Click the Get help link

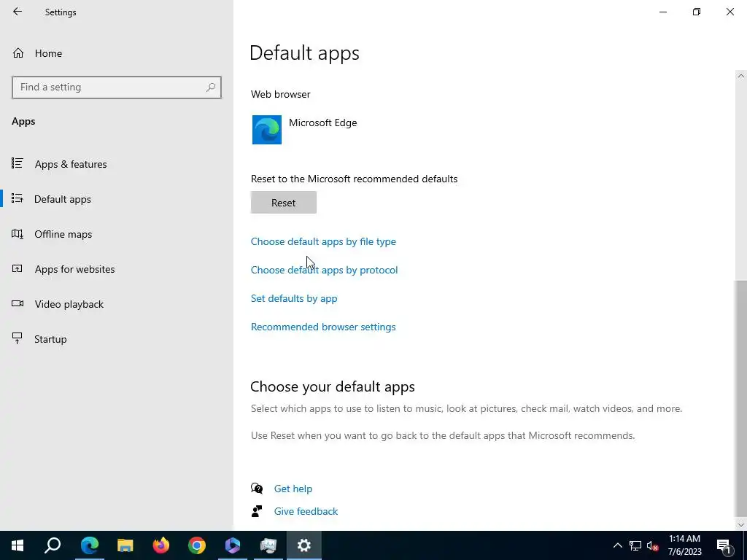click(293, 489)
